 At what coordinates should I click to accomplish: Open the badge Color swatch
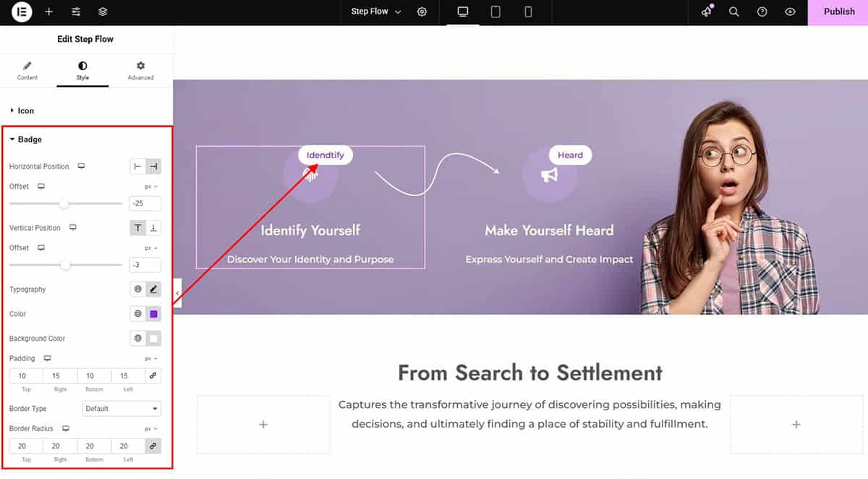pyautogui.click(x=153, y=314)
